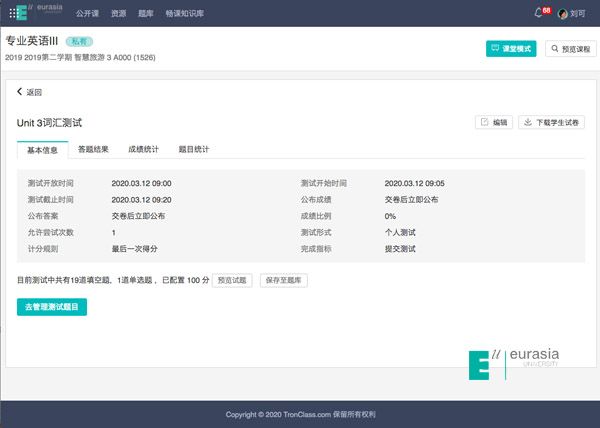Open 题库 in the top navigation
The width and height of the screenshot is (600, 428).
pos(147,14)
